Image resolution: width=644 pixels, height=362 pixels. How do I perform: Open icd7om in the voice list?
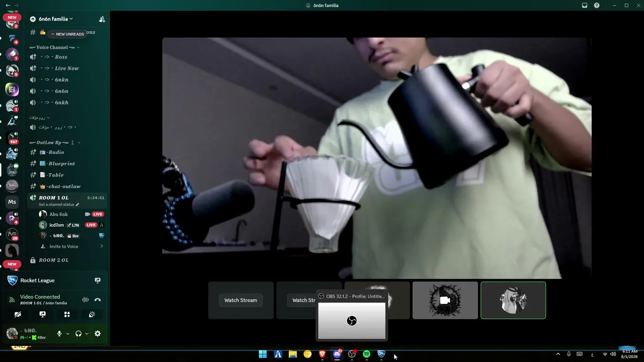coord(72,225)
